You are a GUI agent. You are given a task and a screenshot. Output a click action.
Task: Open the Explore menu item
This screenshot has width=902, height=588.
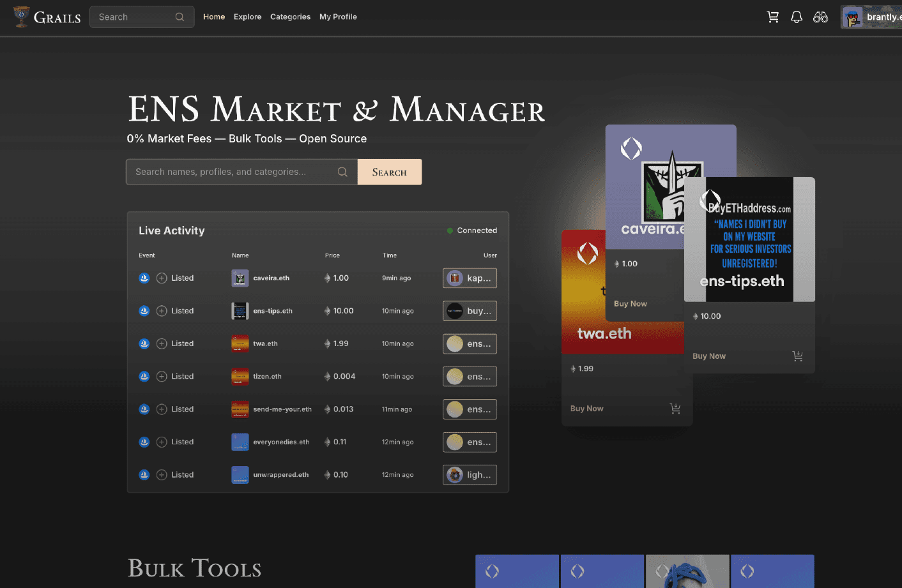point(247,17)
